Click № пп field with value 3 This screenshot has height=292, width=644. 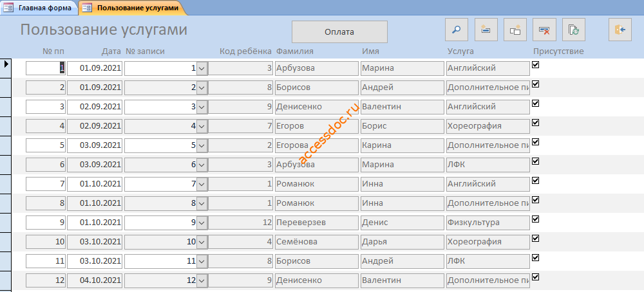[46, 107]
